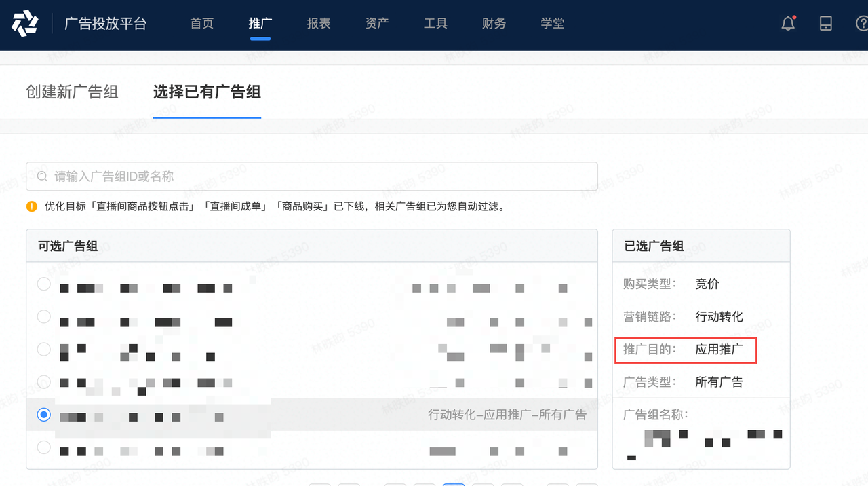
Task: Navigate to 财务 in the top bar
Action: tap(494, 23)
